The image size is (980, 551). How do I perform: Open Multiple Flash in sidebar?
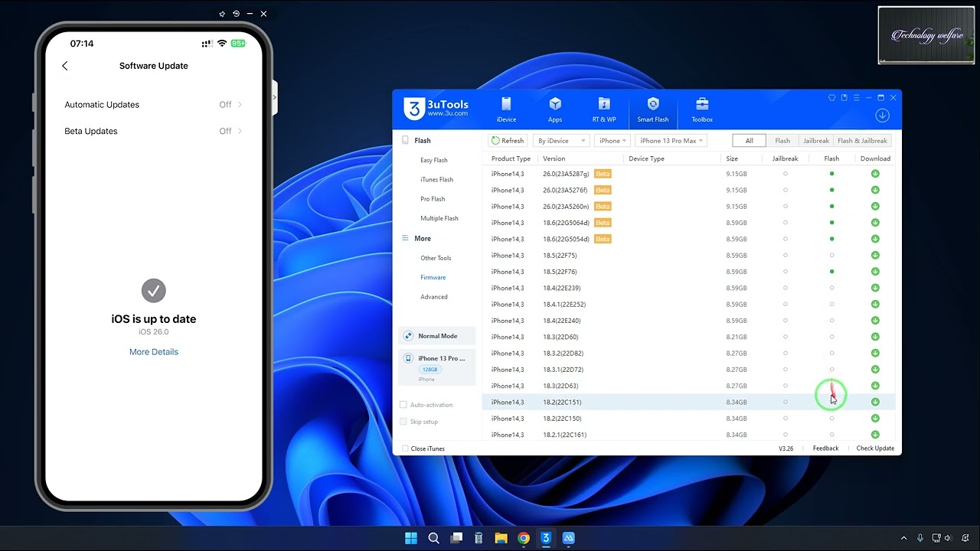pos(439,219)
